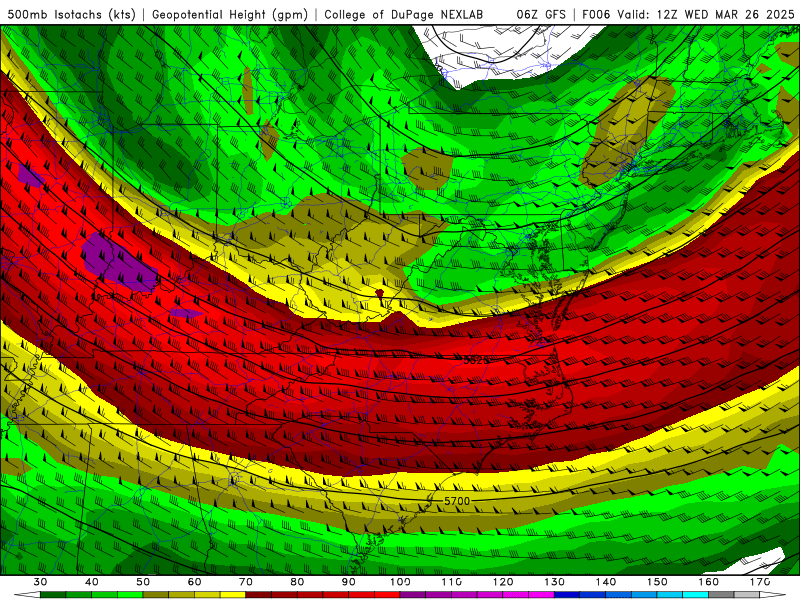This screenshot has width=800, height=600.
Task: Click the '5700' height contour label
Action: (x=457, y=501)
